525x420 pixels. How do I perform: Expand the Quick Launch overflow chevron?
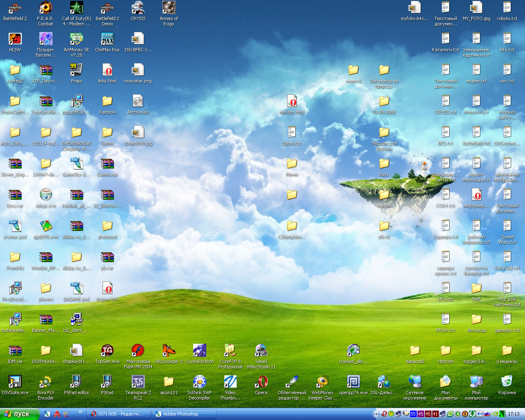[x=80, y=411]
